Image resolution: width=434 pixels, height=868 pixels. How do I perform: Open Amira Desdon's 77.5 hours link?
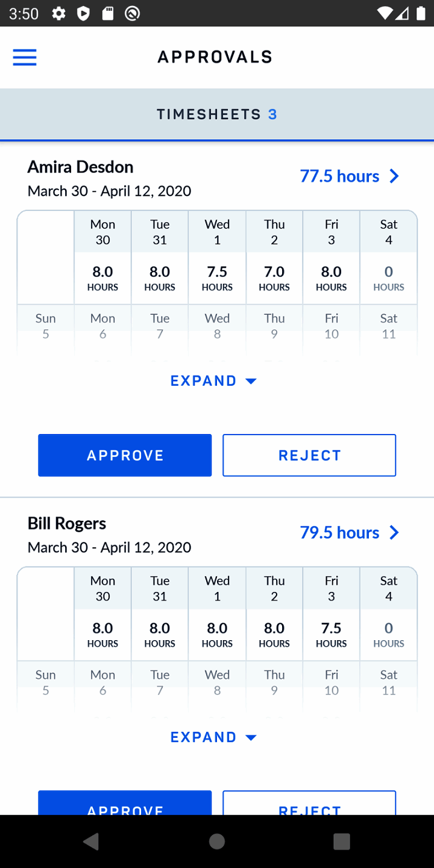(x=339, y=176)
